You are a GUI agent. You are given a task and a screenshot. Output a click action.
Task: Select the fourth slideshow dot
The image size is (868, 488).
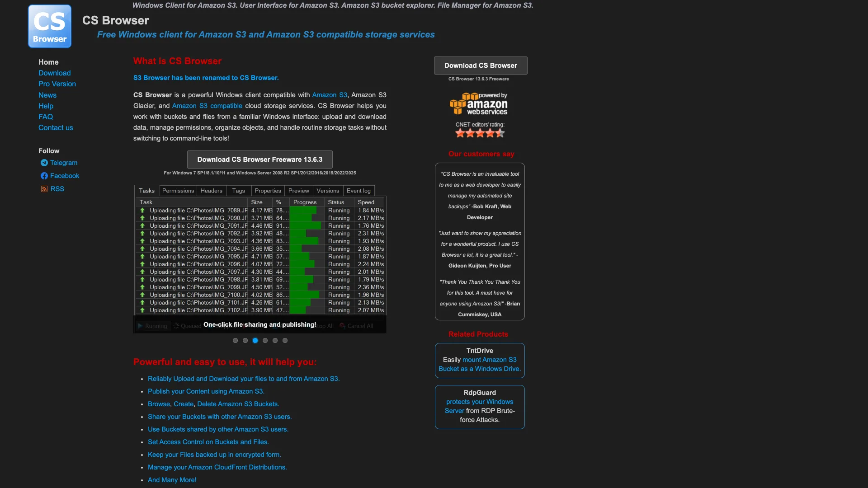pos(265,341)
